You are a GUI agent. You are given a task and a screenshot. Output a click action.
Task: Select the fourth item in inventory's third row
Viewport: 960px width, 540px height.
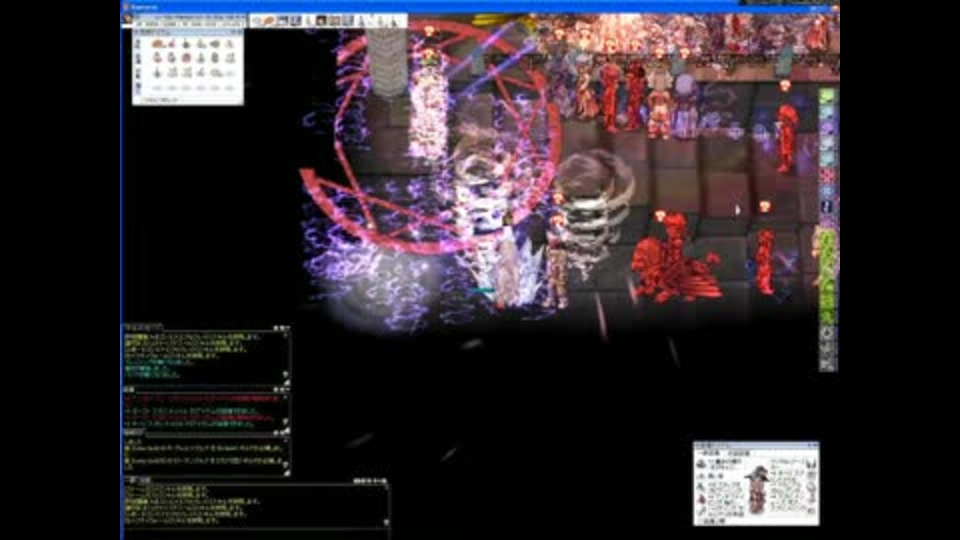pyautogui.click(x=201, y=72)
